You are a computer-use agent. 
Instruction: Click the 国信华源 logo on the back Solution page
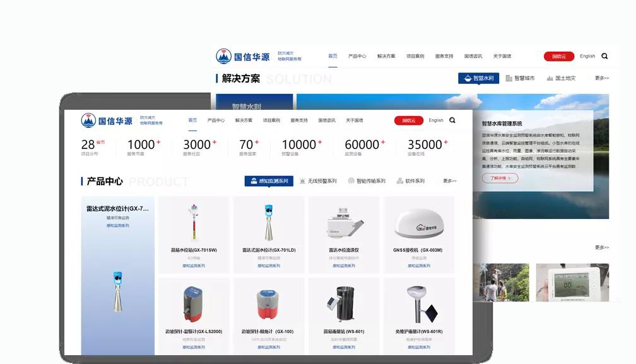pyautogui.click(x=242, y=56)
